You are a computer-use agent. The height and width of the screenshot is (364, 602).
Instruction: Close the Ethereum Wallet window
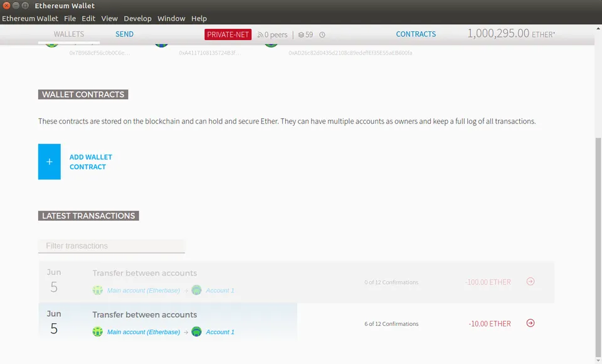tap(6, 6)
